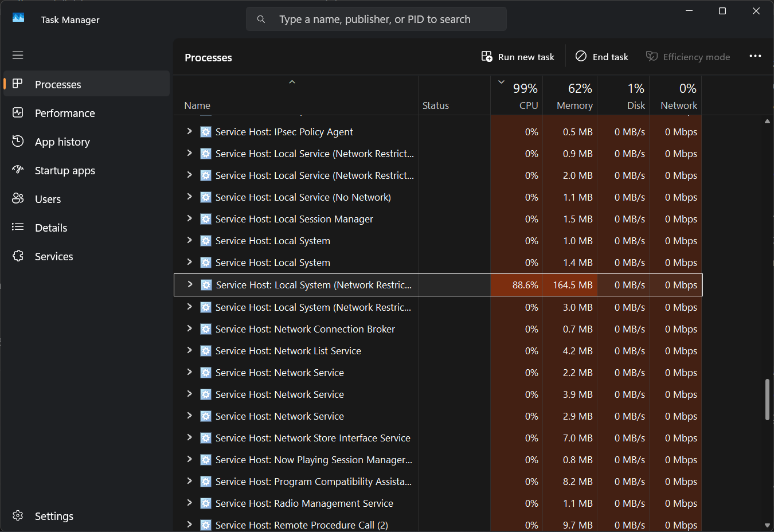Click the three-dot more options icon
The height and width of the screenshot is (532, 774).
click(755, 56)
